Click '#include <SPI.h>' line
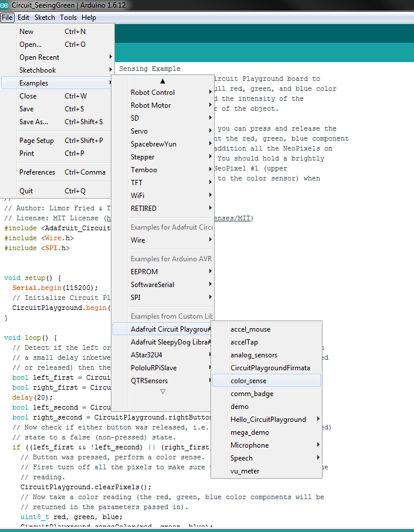414x532 pixels. pos(37,248)
